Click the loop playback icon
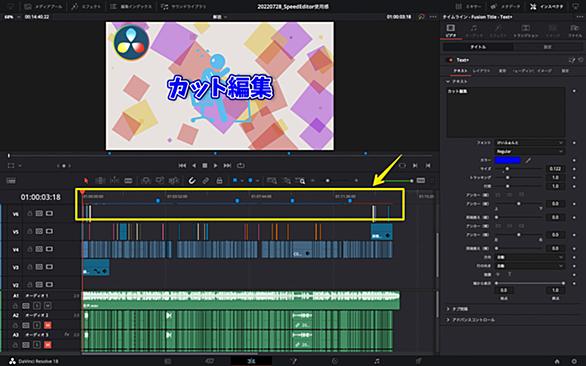This screenshot has height=366, width=586. [241, 165]
